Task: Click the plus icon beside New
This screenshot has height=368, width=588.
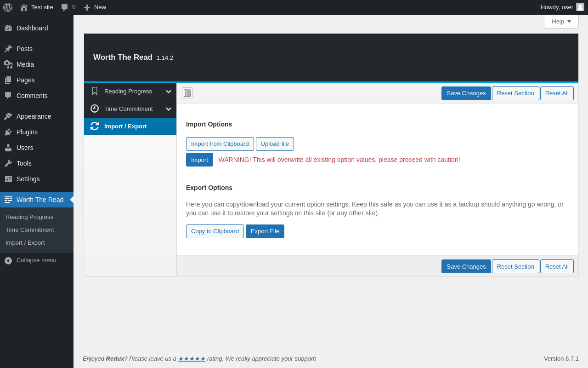Action: (x=87, y=7)
